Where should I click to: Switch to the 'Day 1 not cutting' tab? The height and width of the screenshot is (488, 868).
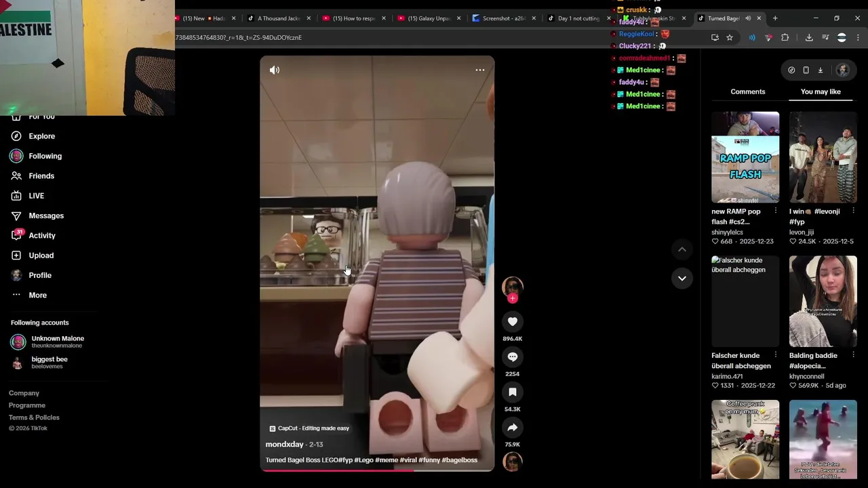578,18
